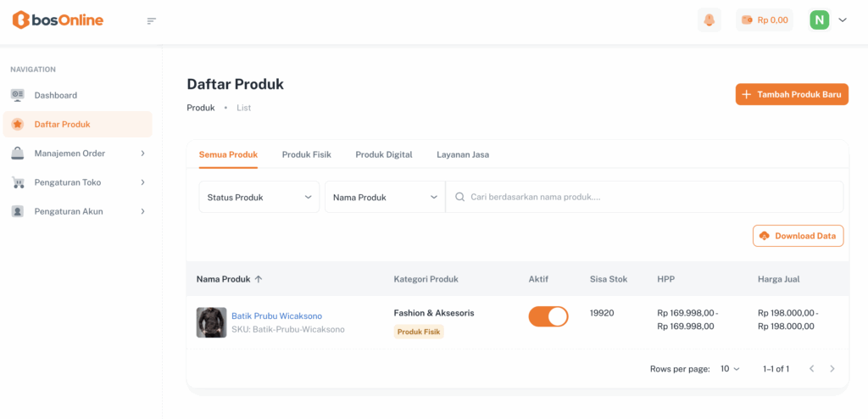
Task: Collapse sidebar with the hamburger menu icon
Action: (x=152, y=20)
